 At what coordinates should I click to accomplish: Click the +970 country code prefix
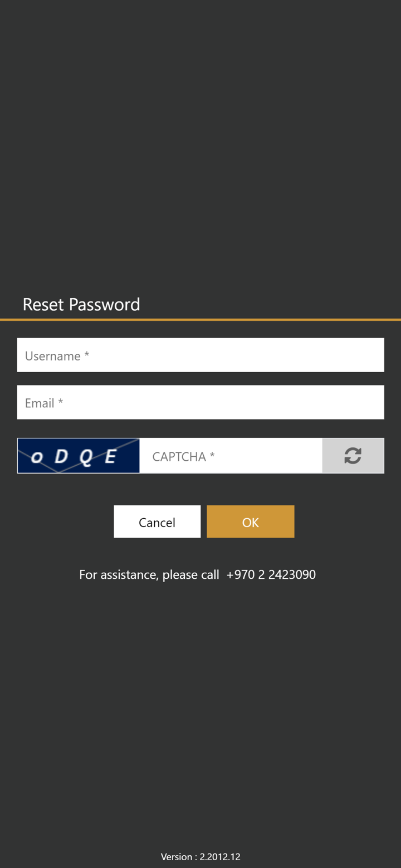click(241, 574)
